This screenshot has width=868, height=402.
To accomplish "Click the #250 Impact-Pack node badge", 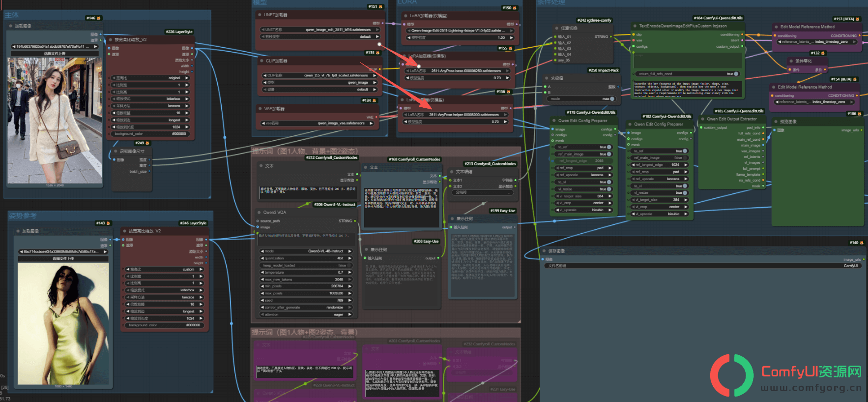I will coord(604,70).
